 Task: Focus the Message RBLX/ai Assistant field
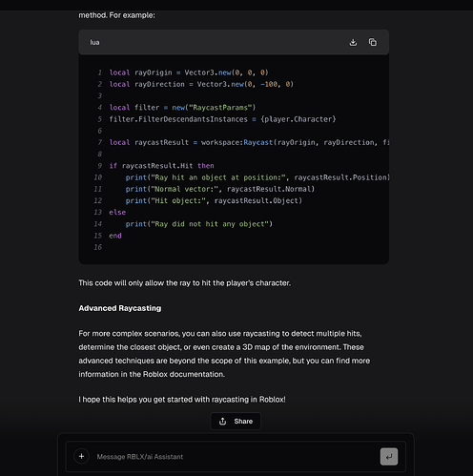236,457
